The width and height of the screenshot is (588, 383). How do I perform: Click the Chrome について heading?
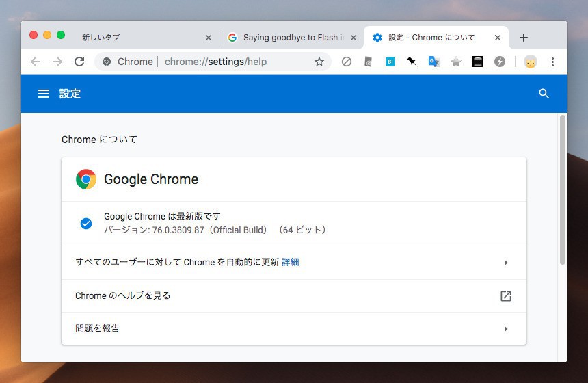click(99, 140)
